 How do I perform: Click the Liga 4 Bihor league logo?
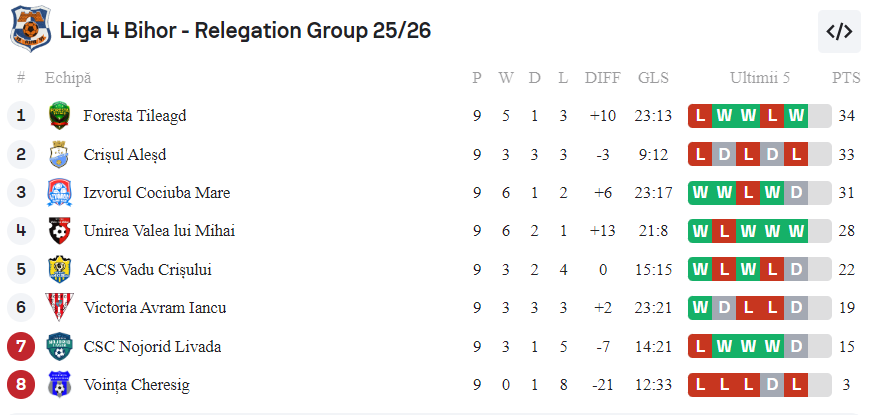30,30
